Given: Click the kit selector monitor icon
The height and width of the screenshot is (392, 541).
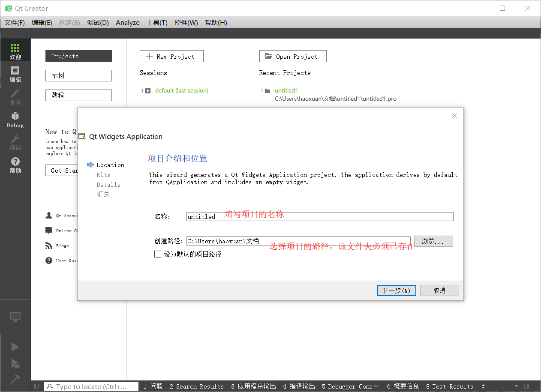Looking at the screenshot, I should (15, 317).
